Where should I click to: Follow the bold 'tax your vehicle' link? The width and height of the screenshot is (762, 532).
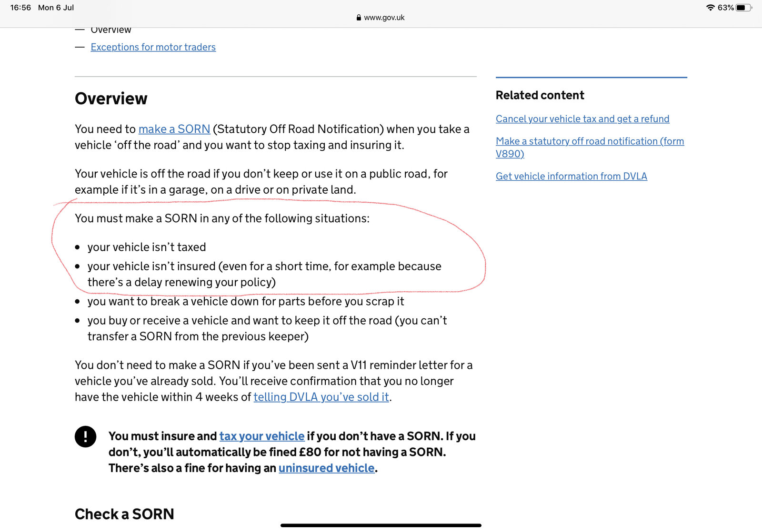[x=261, y=436]
